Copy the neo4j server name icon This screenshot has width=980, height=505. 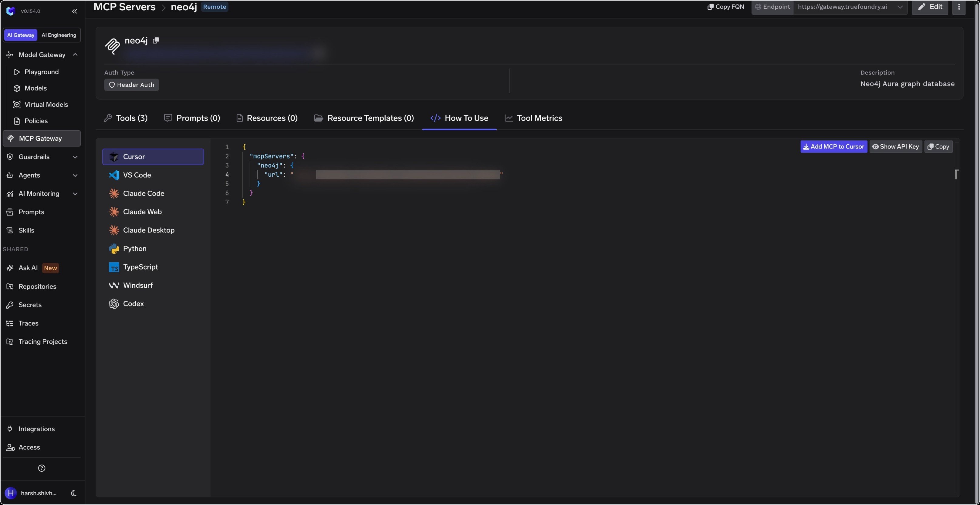tap(156, 41)
